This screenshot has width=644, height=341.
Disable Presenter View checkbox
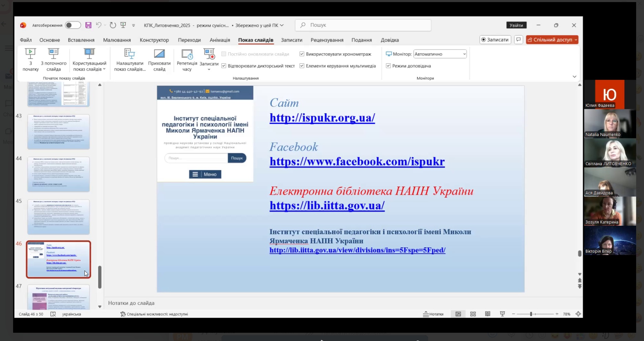[388, 66]
